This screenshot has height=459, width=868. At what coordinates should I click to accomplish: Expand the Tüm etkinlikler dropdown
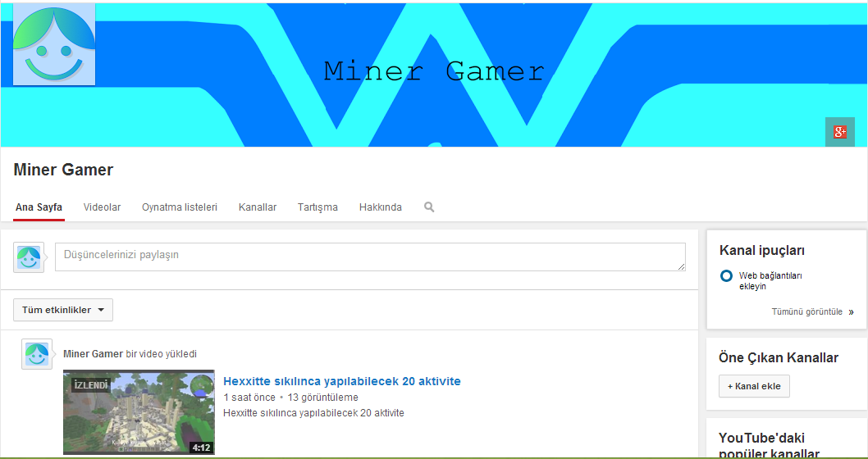[63, 310]
